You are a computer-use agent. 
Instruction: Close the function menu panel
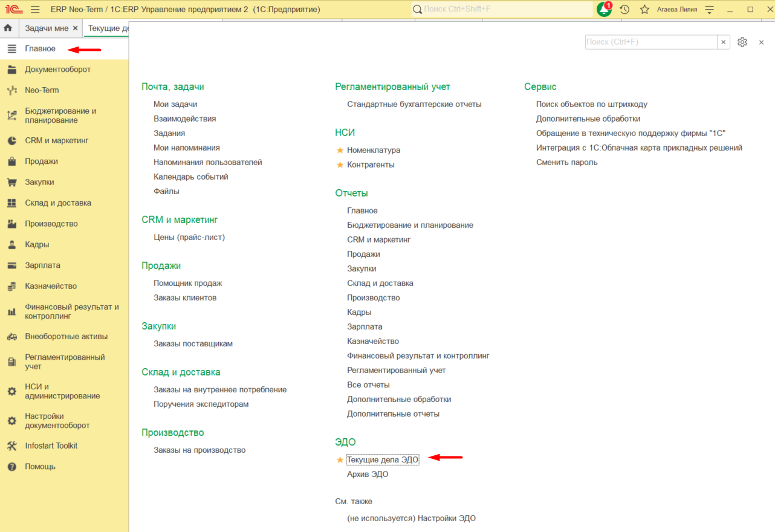(761, 42)
